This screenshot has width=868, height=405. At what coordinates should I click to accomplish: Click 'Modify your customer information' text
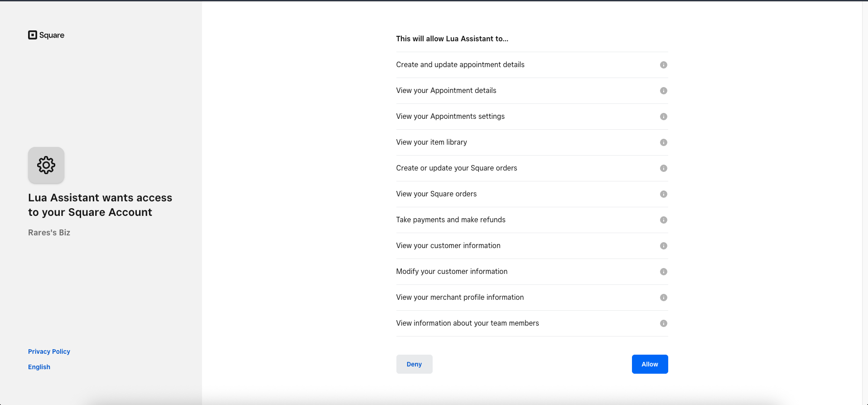[452, 272]
